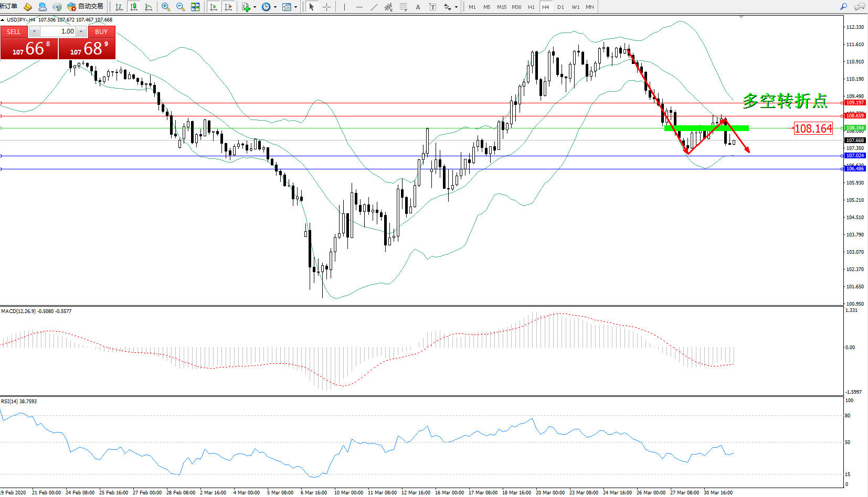Select the crosshair tool
Viewport: 868px width, 497px height.
[x=326, y=7]
